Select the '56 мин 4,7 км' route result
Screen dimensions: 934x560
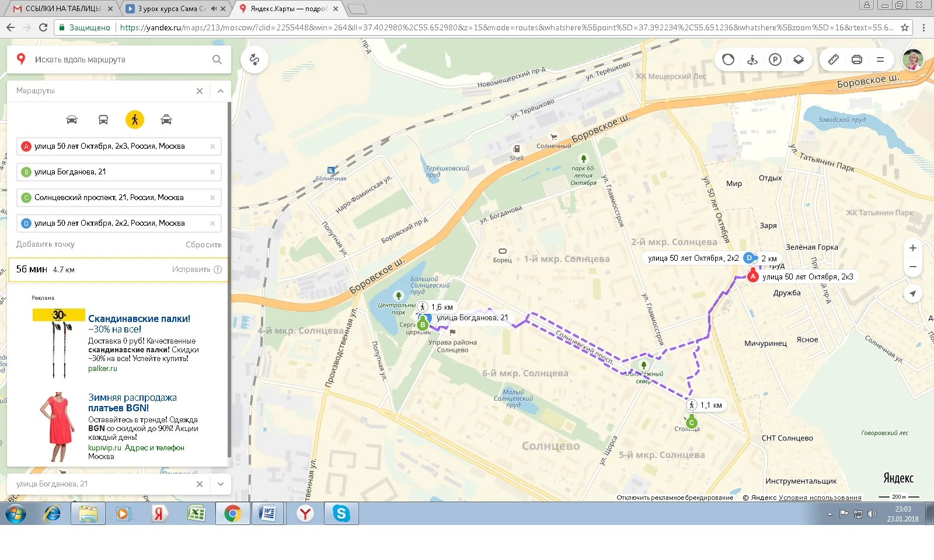[x=119, y=269]
